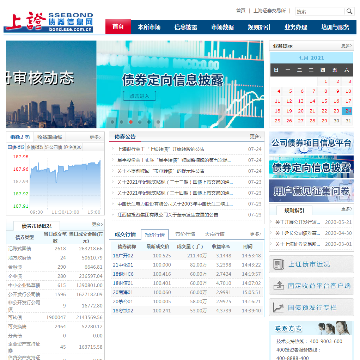The width and height of the screenshot is (360, 360).
Task: Select the selected tab next to 成交行情 heading
Action: coord(155,234)
